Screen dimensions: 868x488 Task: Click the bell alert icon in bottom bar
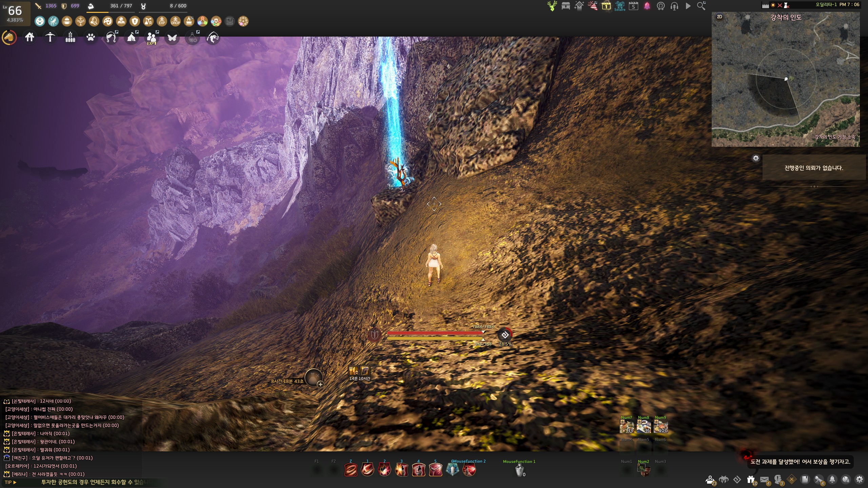[x=832, y=480]
